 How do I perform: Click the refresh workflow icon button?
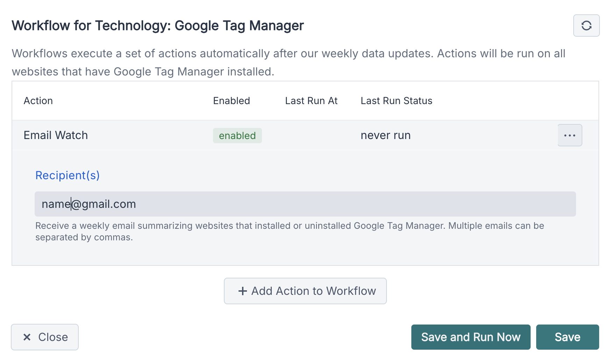pos(586,26)
